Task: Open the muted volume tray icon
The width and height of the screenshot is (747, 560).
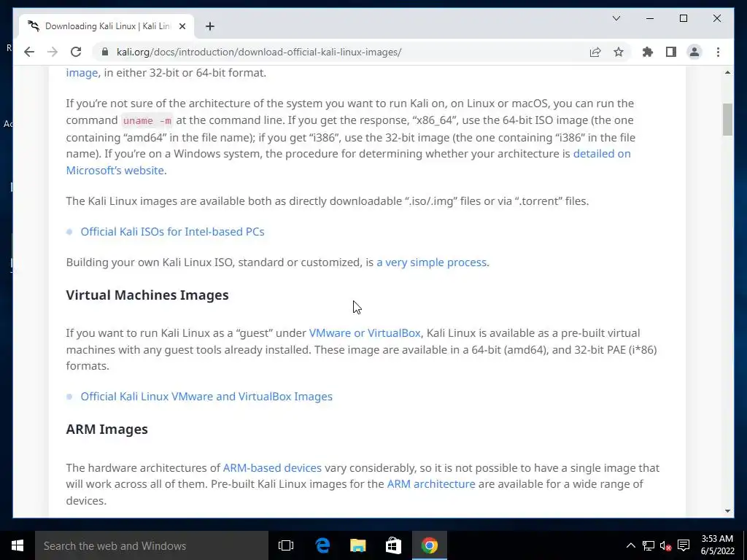Action: point(665,545)
